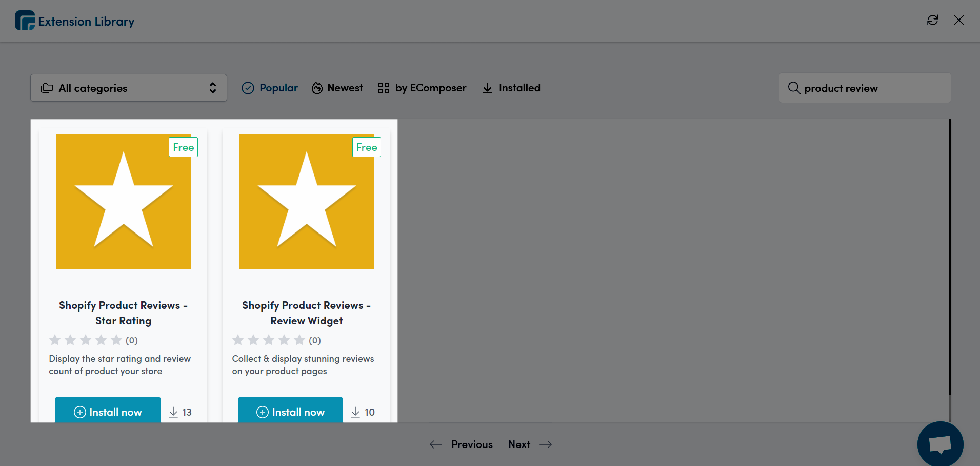The width and height of the screenshot is (980, 466).
Task: Open the live chat bubble
Action: click(941, 444)
